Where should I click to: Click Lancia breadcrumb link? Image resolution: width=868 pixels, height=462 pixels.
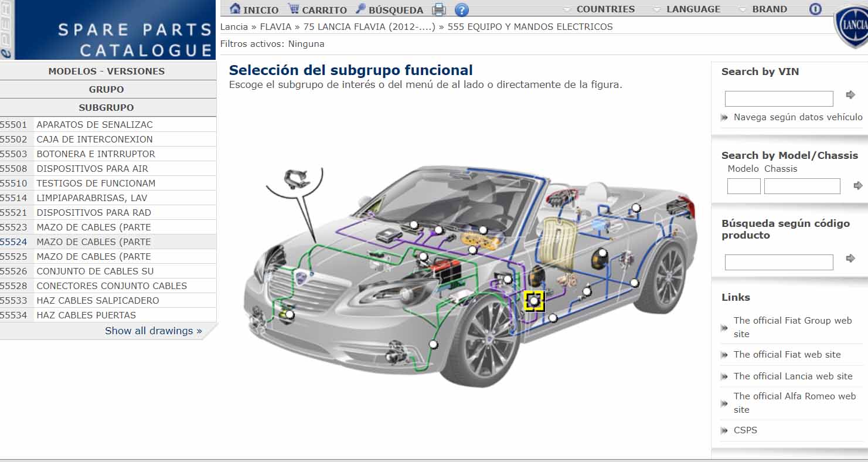(234, 26)
